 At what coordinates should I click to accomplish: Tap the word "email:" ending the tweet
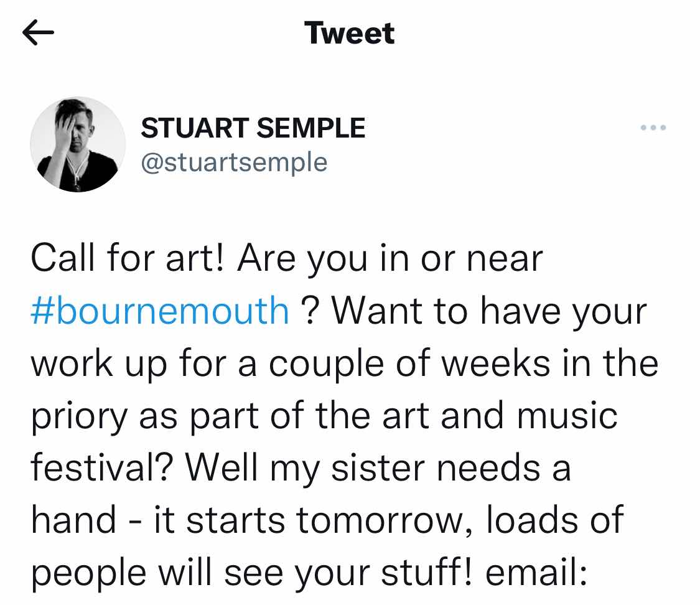coord(536,573)
